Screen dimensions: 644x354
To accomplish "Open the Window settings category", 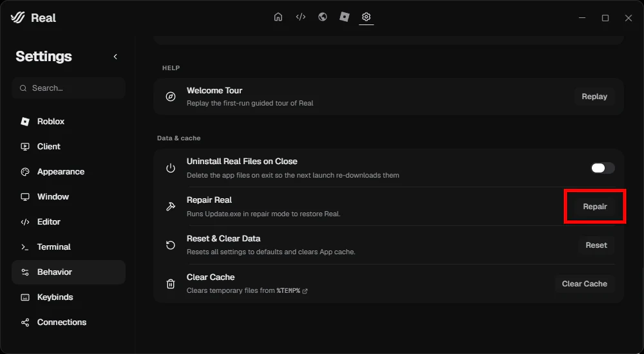I will coord(69,197).
